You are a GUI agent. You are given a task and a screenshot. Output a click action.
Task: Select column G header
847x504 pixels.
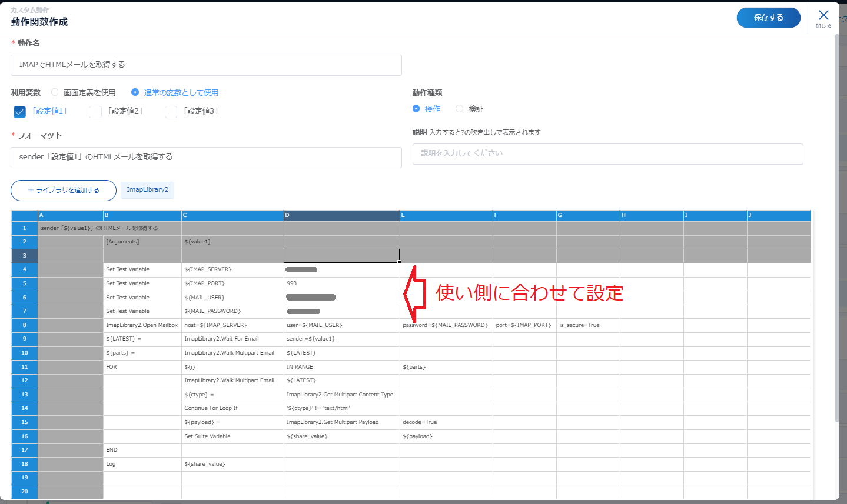pyautogui.click(x=588, y=215)
